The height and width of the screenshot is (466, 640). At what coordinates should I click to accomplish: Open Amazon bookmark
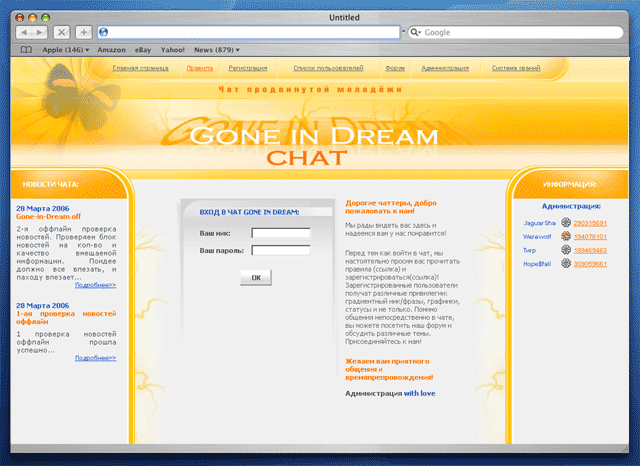click(x=111, y=50)
